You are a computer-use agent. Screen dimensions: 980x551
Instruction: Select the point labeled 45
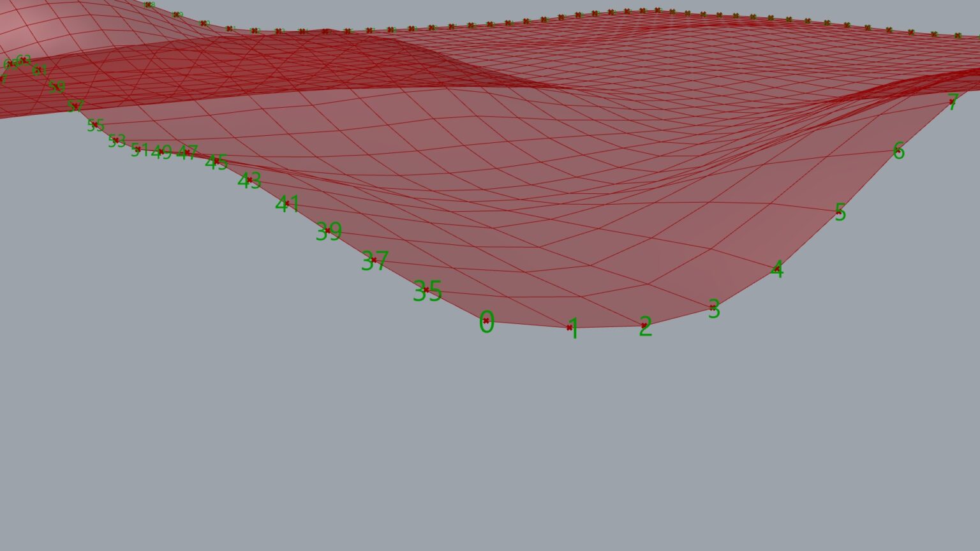216,161
